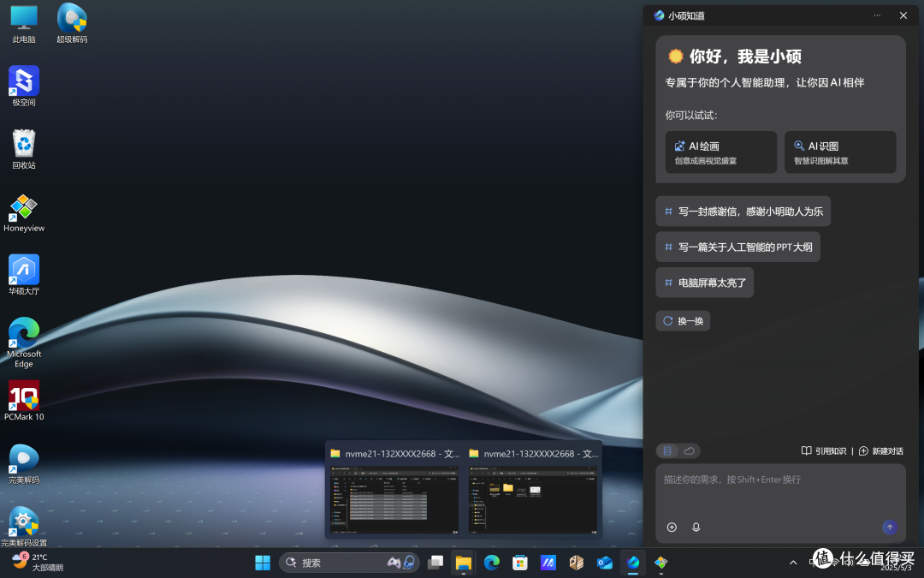Viewport: 924px width, 578px height.
Task: Launch PCMark 10 desktop shortcut
Action: pyautogui.click(x=24, y=401)
